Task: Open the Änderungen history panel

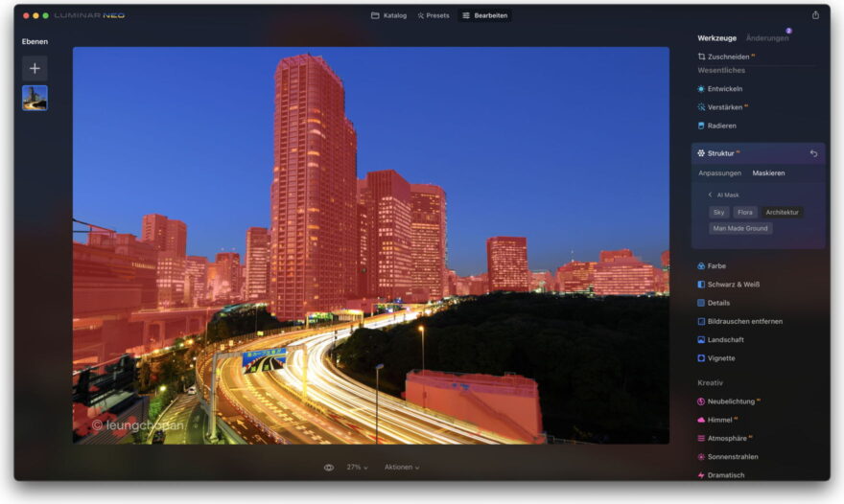Action: tap(767, 38)
